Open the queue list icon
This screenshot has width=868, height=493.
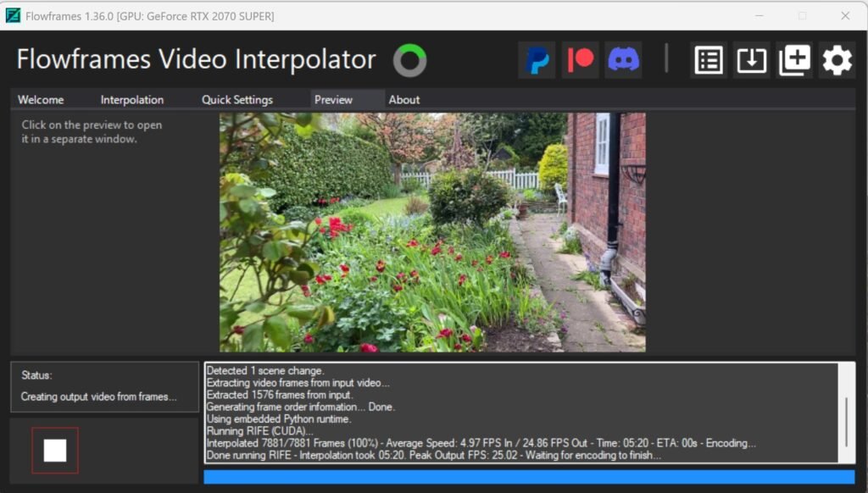click(709, 60)
